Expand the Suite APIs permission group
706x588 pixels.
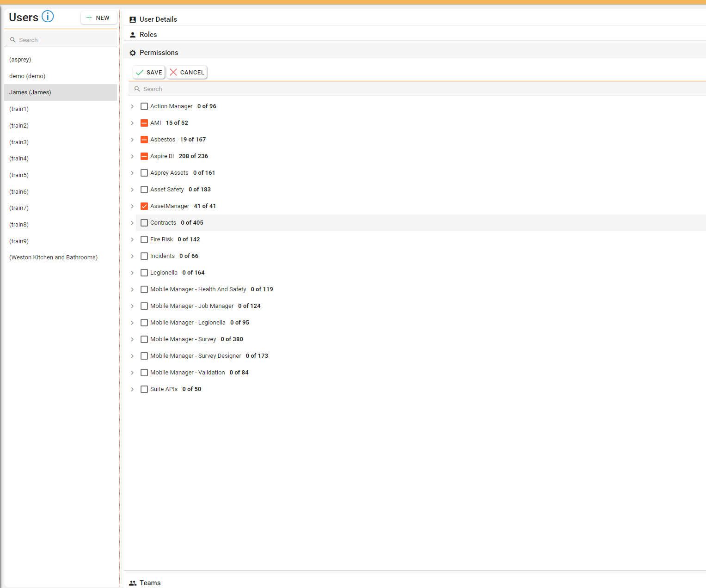click(x=132, y=389)
